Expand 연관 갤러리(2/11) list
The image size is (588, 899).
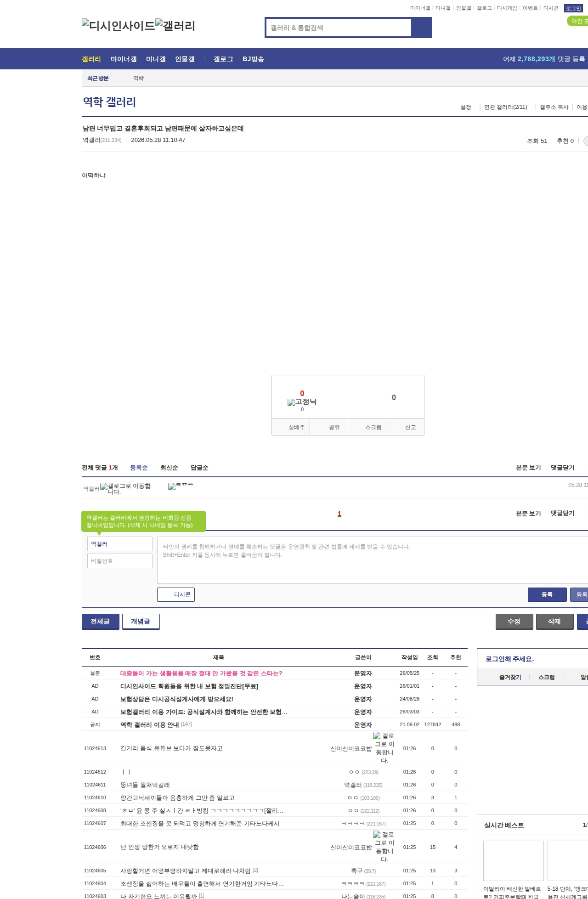click(505, 107)
